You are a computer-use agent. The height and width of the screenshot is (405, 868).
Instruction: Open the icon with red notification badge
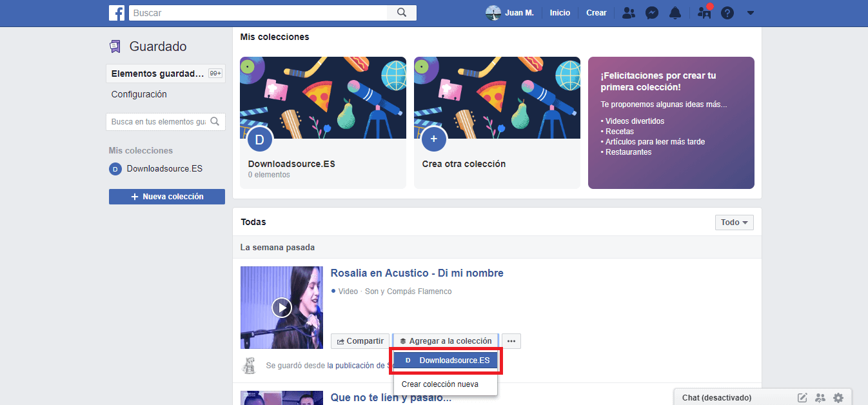(704, 12)
